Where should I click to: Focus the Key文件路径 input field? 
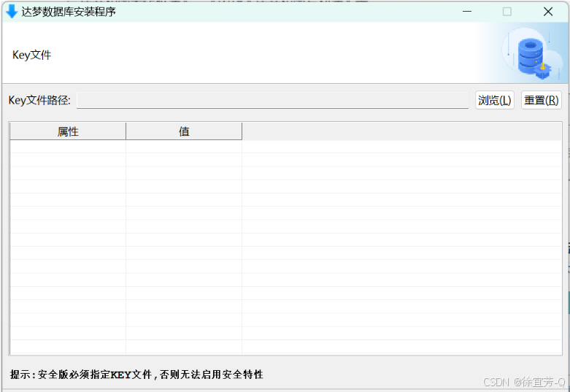[x=273, y=100]
